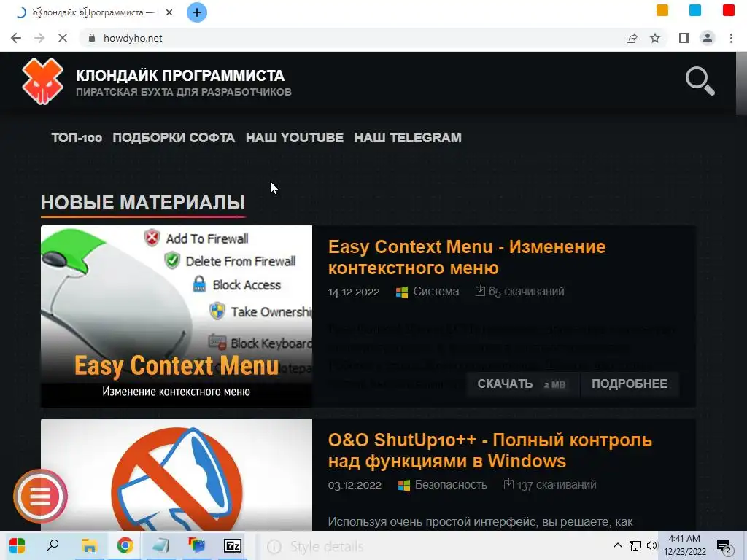Click the date 14.12.2022
The image size is (747, 560).
pos(354,292)
